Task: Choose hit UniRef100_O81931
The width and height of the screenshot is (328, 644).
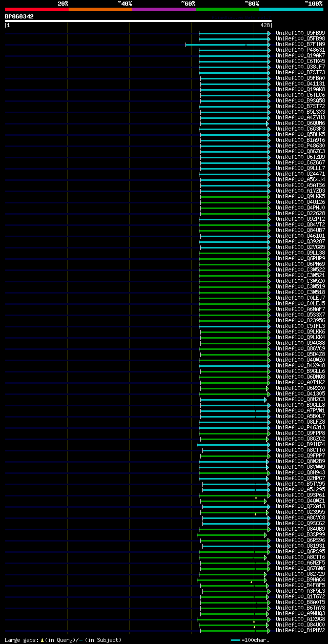Action: 300,546
